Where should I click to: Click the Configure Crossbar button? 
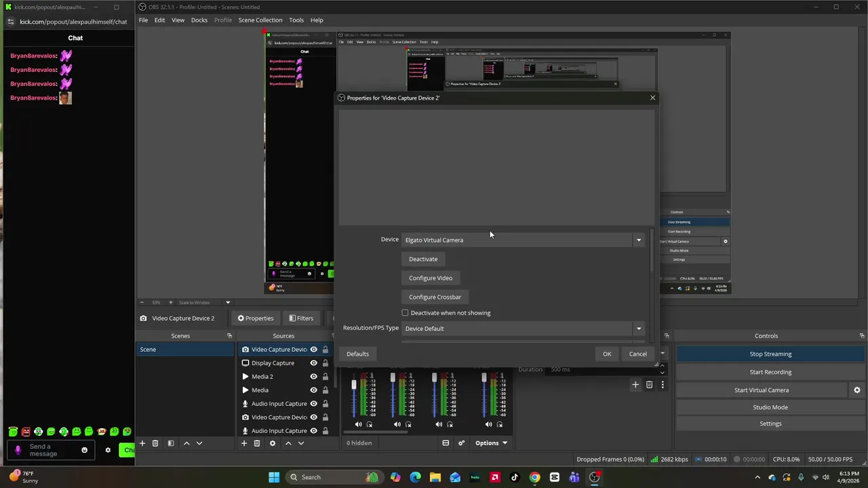click(x=435, y=297)
